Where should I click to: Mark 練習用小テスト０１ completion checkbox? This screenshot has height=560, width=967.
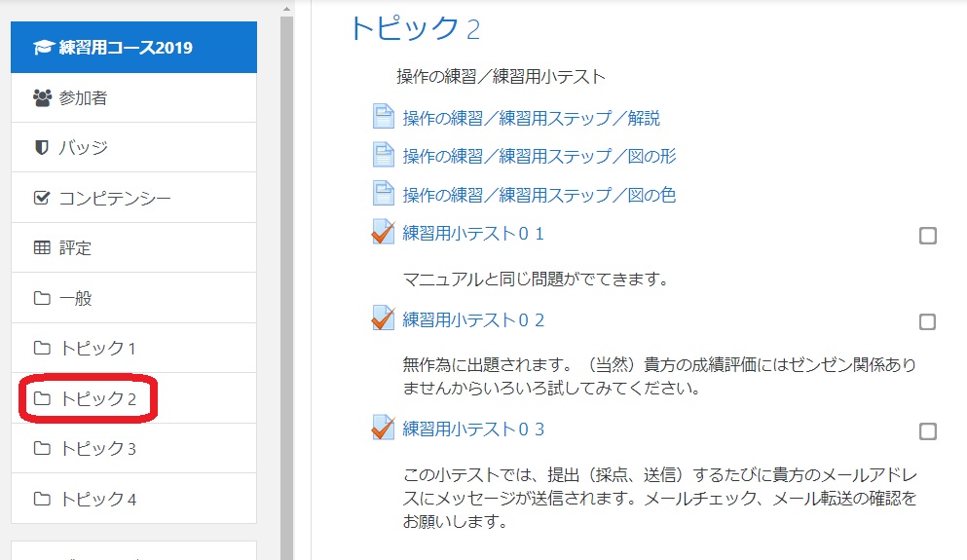[x=927, y=236]
